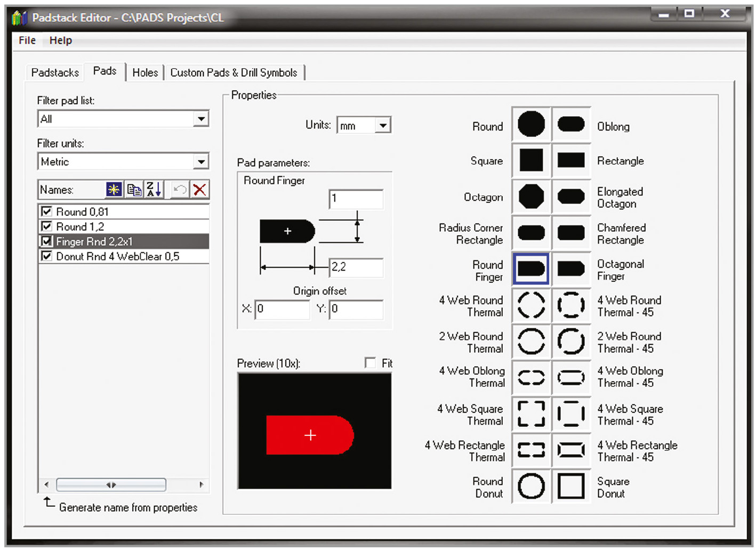Image resolution: width=756 pixels, height=550 pixels.
Task: Uncheck the Round 0,81 checkbox
Action: [47, 212]
